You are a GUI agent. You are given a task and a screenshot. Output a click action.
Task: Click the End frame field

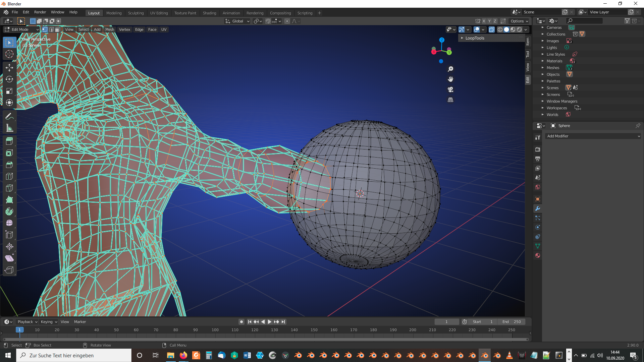tap(512, 322)
